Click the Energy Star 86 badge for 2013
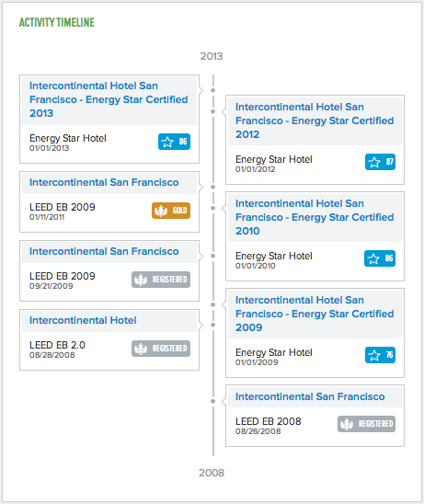The width and height of the screenshot is (424, 504). [x=174, y=142]
